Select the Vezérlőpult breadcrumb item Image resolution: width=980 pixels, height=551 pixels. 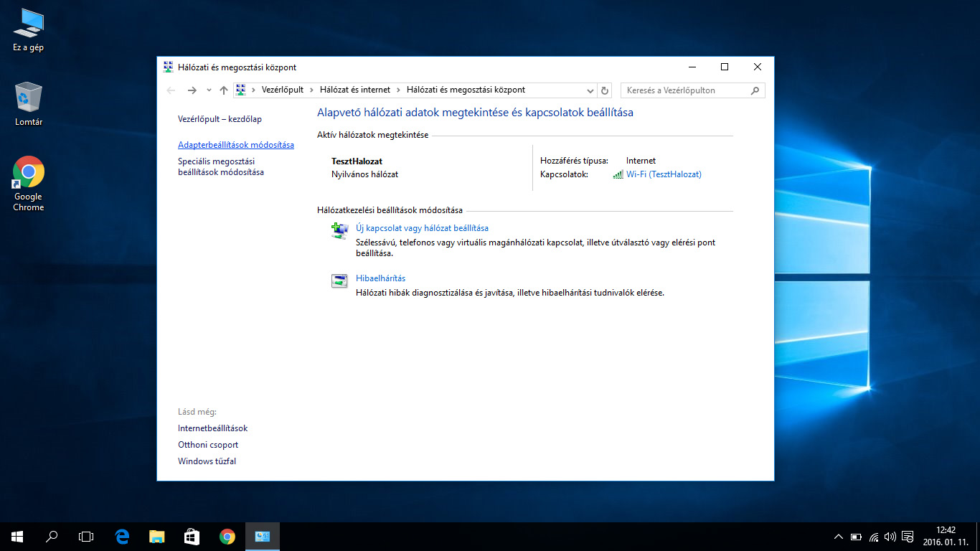click(283, 90)
